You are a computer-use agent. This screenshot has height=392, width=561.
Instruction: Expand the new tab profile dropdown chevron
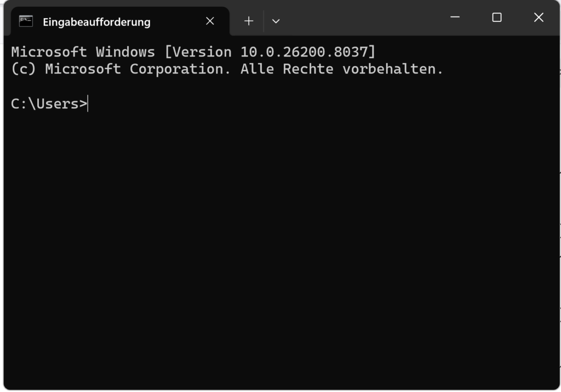coord(276,21)
